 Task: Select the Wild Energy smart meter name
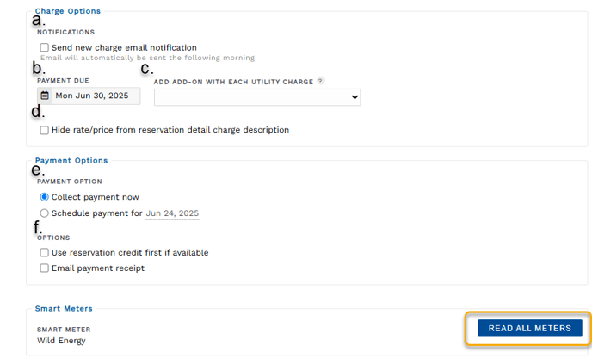(x=61, y=341)
